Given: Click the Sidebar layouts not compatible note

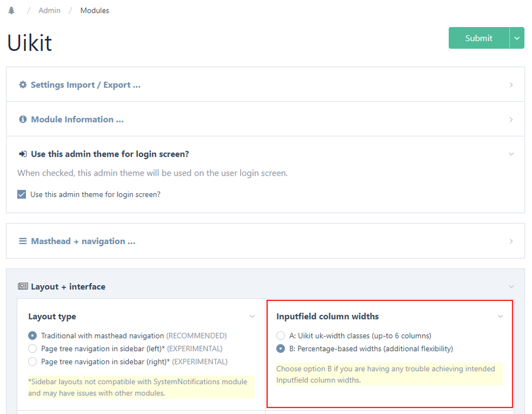Looking at the screenshot, I should [141, 387].
